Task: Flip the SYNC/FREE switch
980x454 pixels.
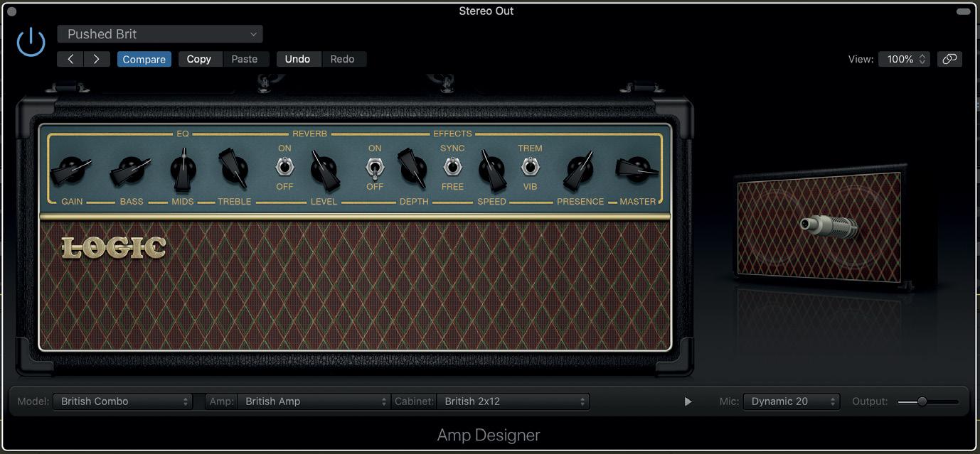Action: click(x=452, y=167)
